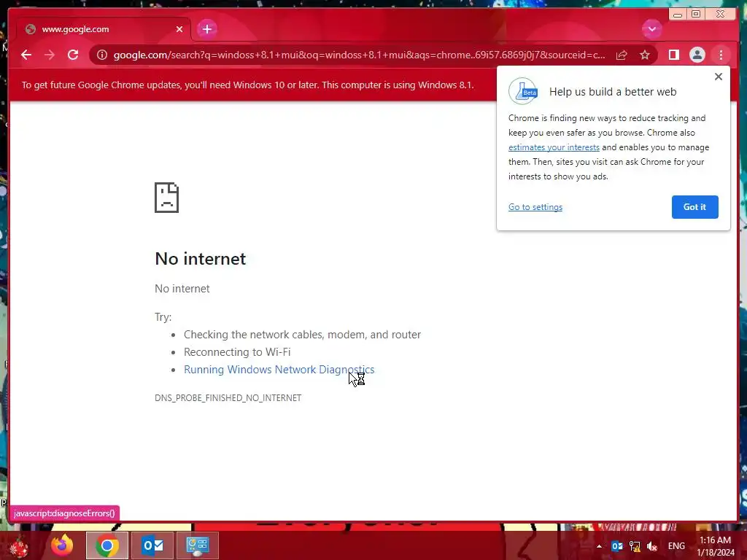Minimize the Chrome window
This screenshot has height=560, width=747.
(678, 15)
